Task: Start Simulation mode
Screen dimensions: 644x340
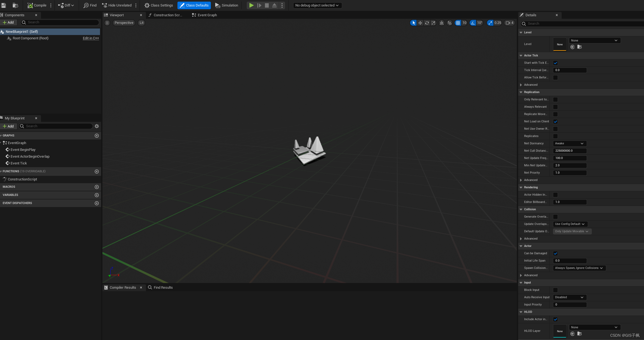Action: (227, 5)
